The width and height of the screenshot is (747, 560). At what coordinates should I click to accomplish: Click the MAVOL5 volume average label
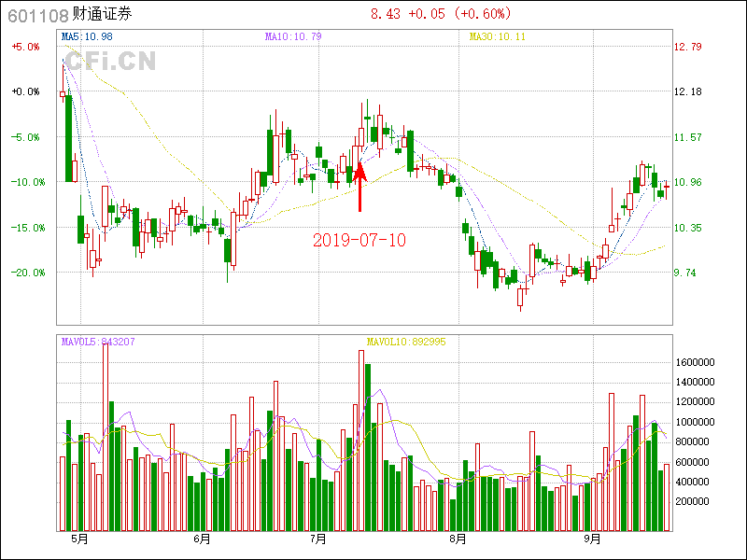coord(98,342)
